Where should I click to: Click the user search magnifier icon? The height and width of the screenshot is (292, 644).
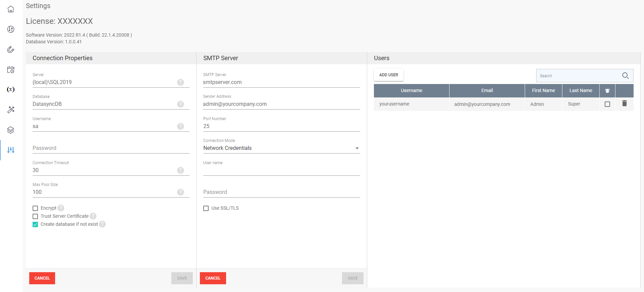(x=625, y=76)
